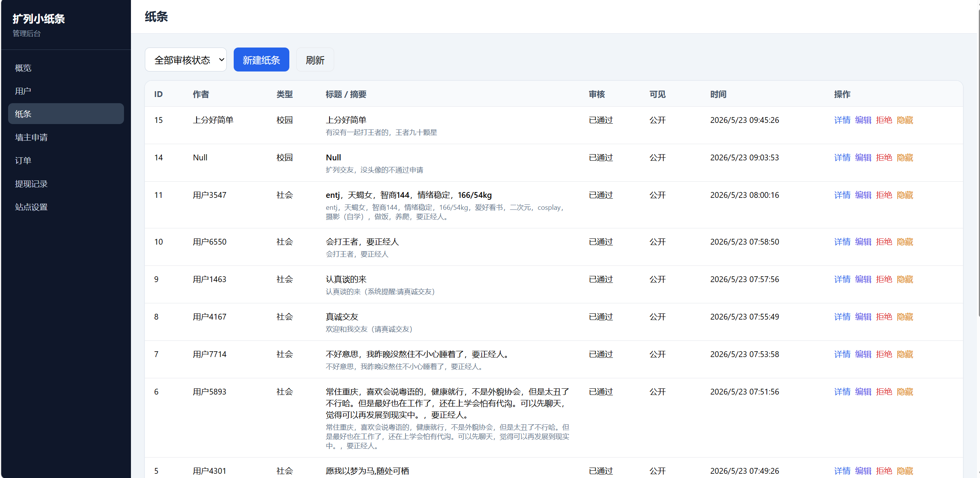The width and height of the screenshot is (980, 478).
Task: Click 隐藏 for 用户3547's note
Action: pos(905,195)
